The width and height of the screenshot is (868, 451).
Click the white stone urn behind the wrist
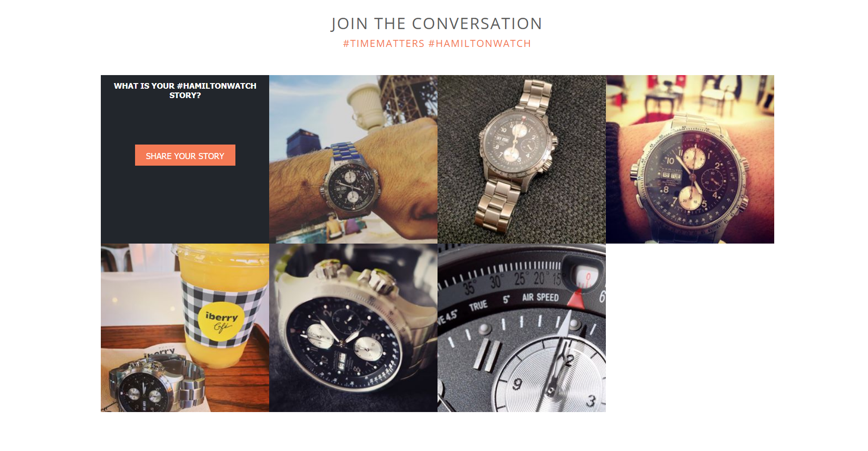coord(365,107)
